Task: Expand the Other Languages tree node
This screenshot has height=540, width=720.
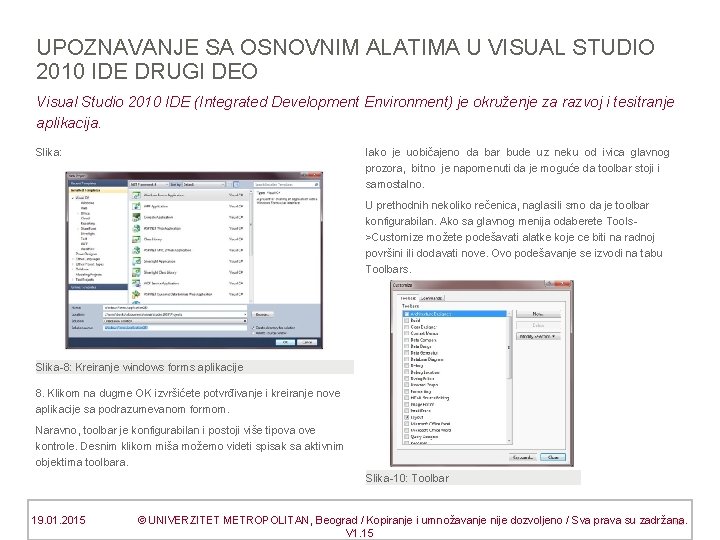Action: coord(73,259)
